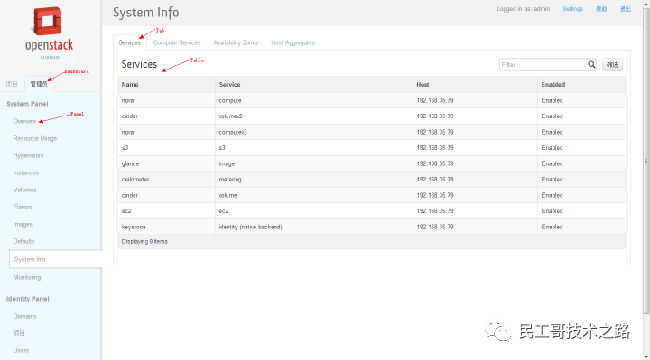650x360 pixels.
Task: Open the Host Aggregates tab
Action: (x=293, y=43)
